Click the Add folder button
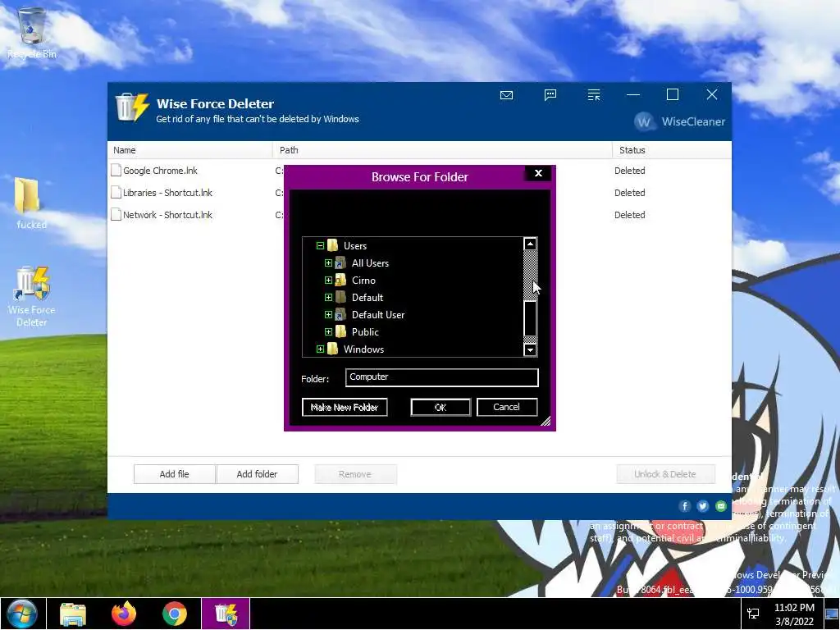840x630 pixels. click(x=257, y=474)
